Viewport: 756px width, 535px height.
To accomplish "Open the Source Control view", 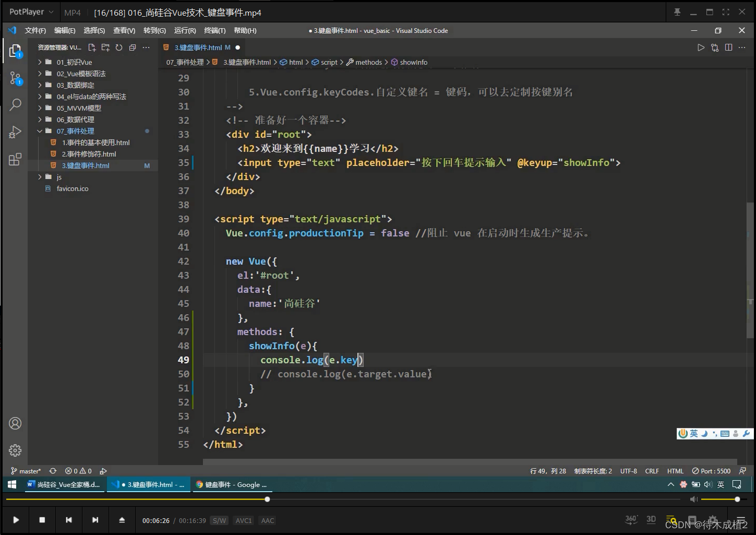I will [x=15, y=78].
